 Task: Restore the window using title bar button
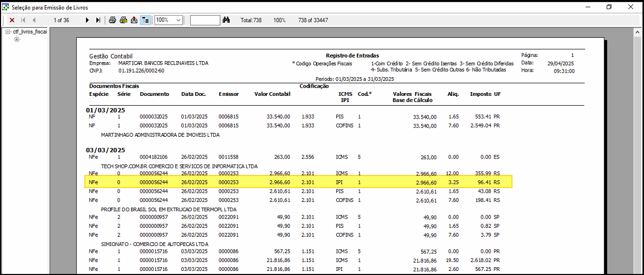(609, 7)
